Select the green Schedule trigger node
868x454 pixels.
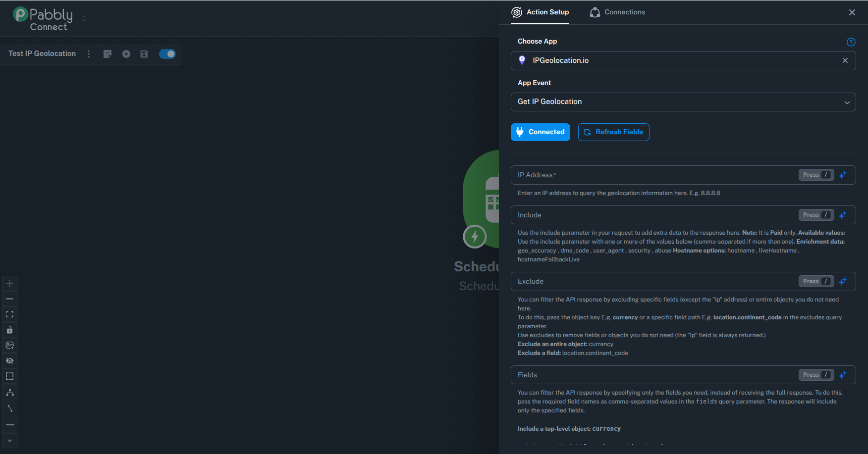point(481,198)
